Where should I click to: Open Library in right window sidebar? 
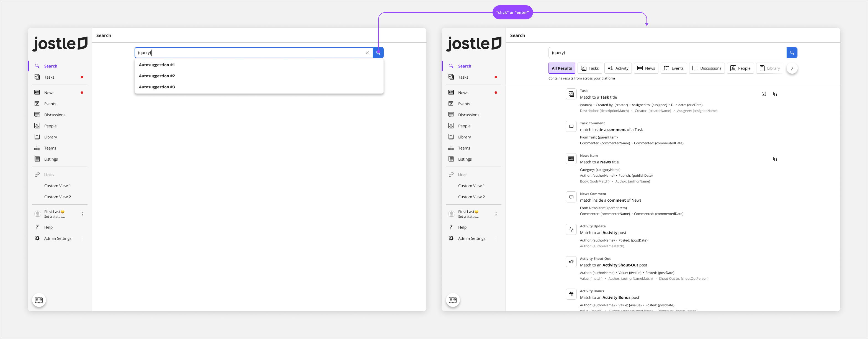[x=473, y=137]
